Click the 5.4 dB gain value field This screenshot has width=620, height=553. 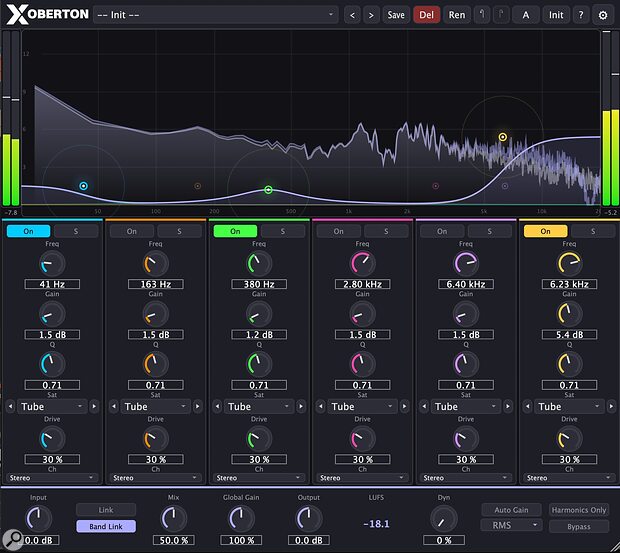click(x=569, y=334)
